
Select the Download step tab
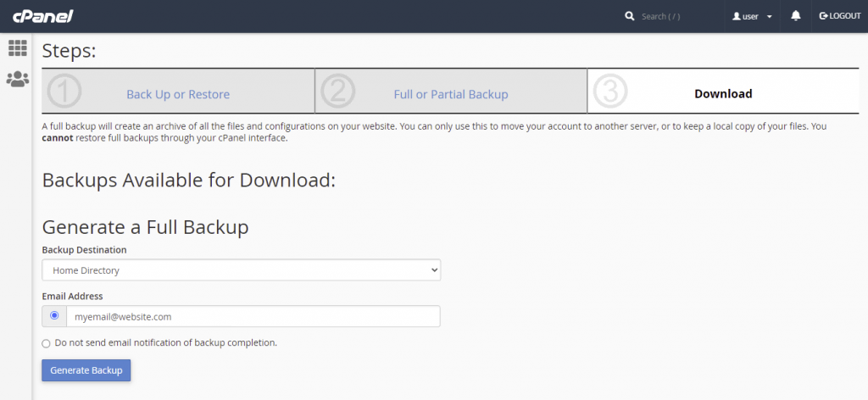click(723, 94)
